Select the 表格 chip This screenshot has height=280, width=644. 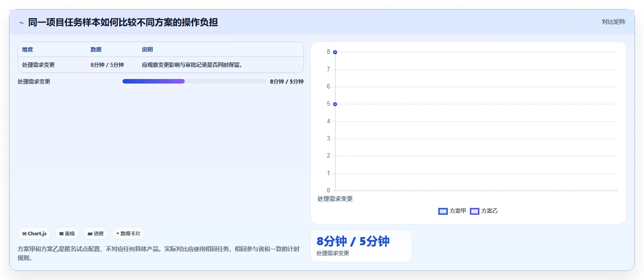[67, 233]
